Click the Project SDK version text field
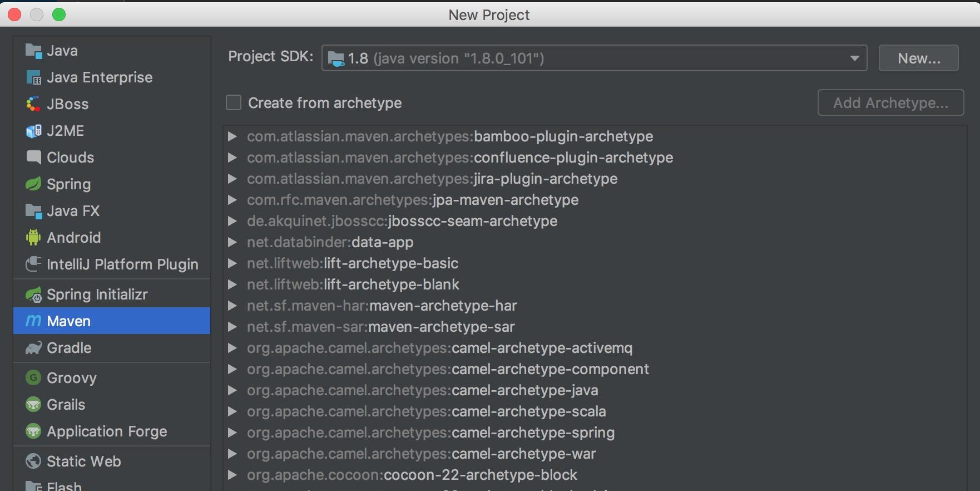Viewport: 980px width, 491px height. pyautogui.click(x=594, y=58)
